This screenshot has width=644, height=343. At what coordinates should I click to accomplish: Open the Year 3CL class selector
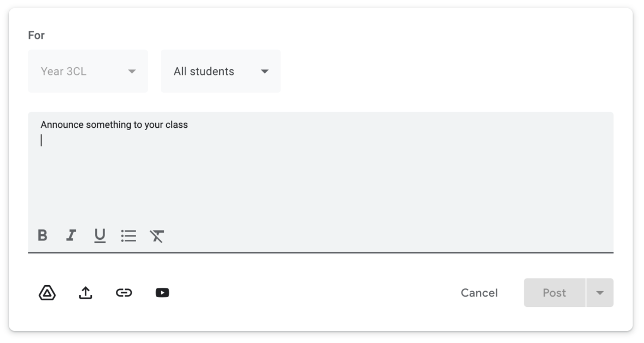click(87, 71)
